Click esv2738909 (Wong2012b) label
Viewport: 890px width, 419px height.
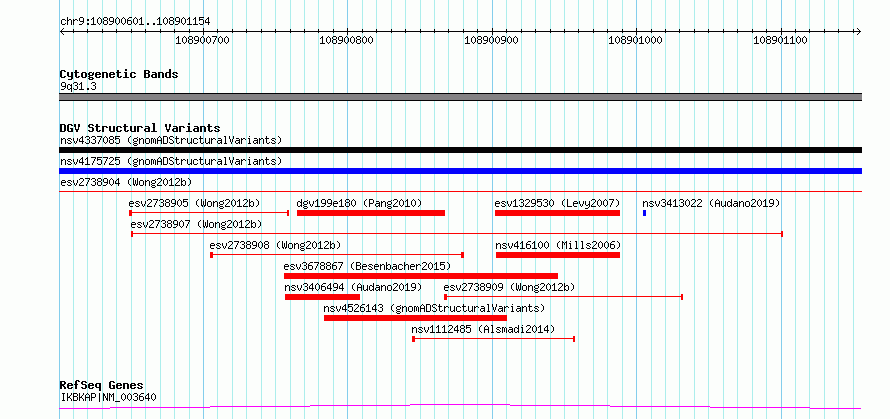click(x=509, y=287)
